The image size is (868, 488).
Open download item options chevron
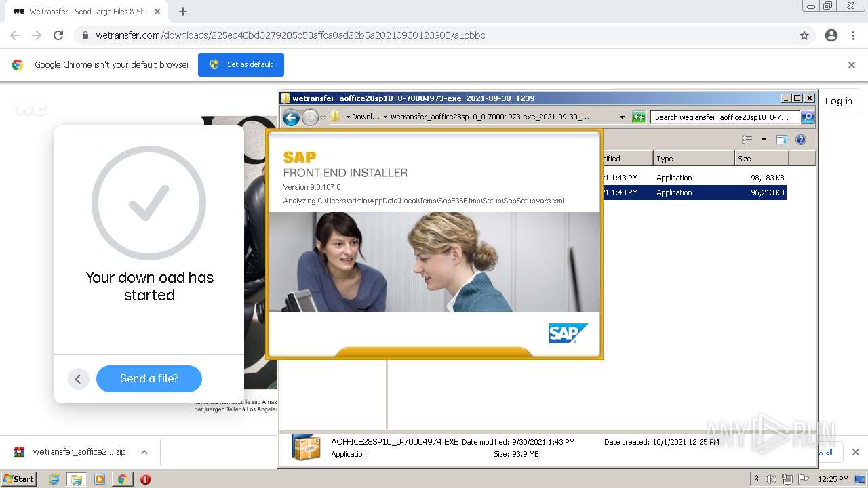(144, 452)
